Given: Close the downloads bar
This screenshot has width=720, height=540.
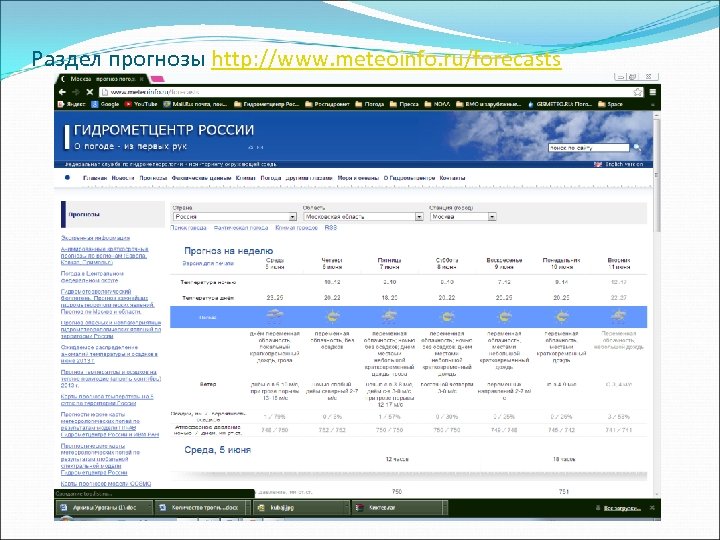Looking at the screenshot, I should point(652,508).
